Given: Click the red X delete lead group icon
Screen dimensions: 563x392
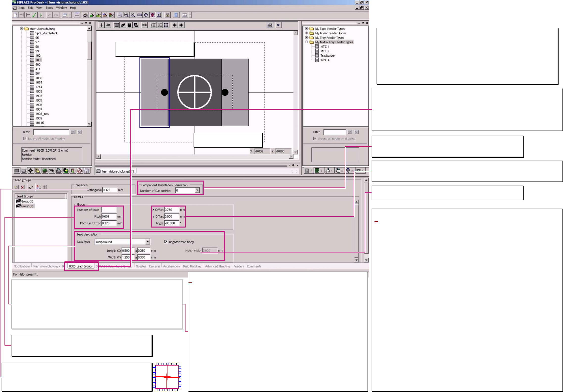Looking at the screenshot, I should (23, 187).
